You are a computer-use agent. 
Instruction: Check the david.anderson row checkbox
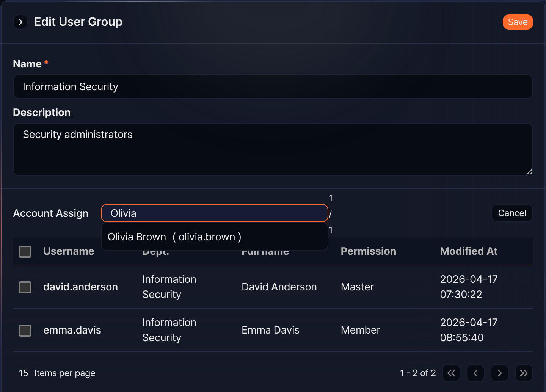pos(25,287)
